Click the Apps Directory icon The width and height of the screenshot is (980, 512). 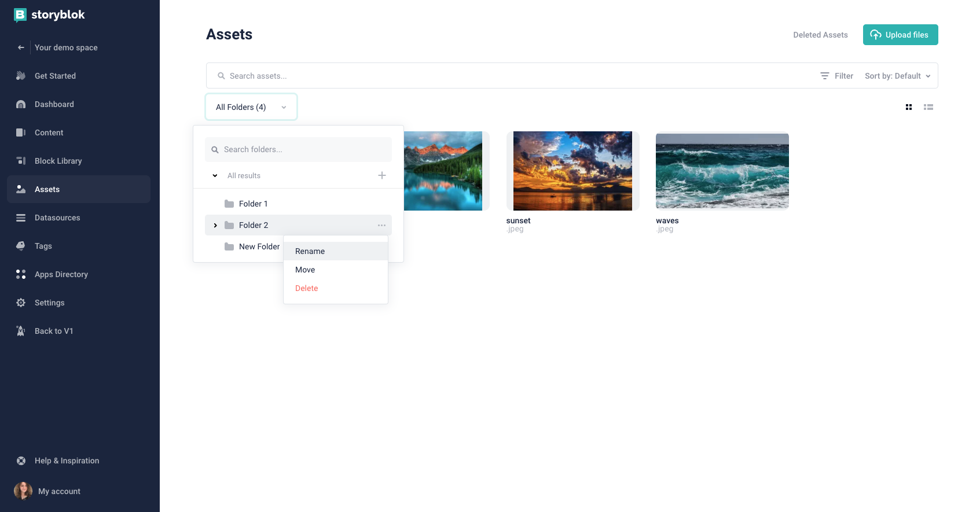[21, 274]
